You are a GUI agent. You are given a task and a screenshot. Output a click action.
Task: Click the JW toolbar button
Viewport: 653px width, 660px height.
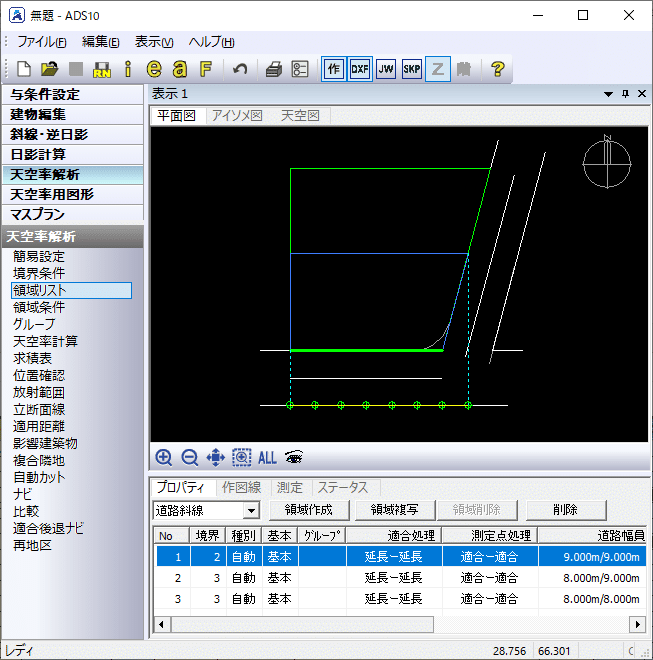tap(386, 69)
